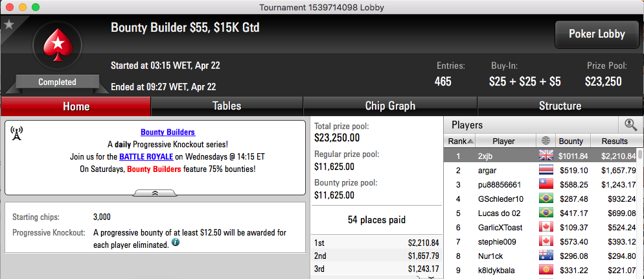644x279 pixels.
Task: Click the favorite star icon in corner
Action: [8, 25]
